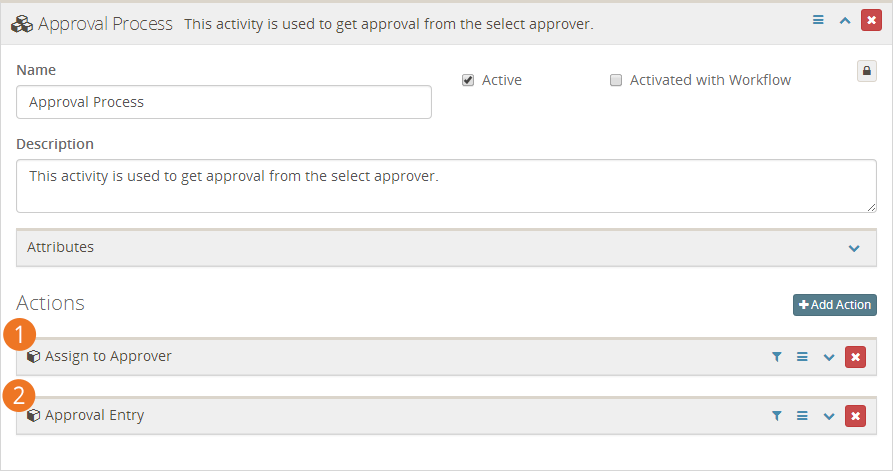Delete the Approval Entry action
Viewport: 893px width, 471px height.
tap(855, 416)
